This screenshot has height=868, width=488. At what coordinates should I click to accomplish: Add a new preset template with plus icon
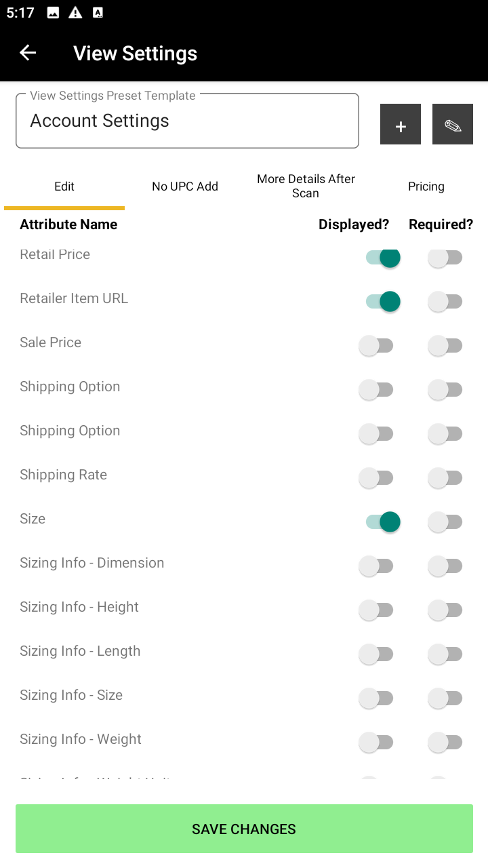coord(401,124)
